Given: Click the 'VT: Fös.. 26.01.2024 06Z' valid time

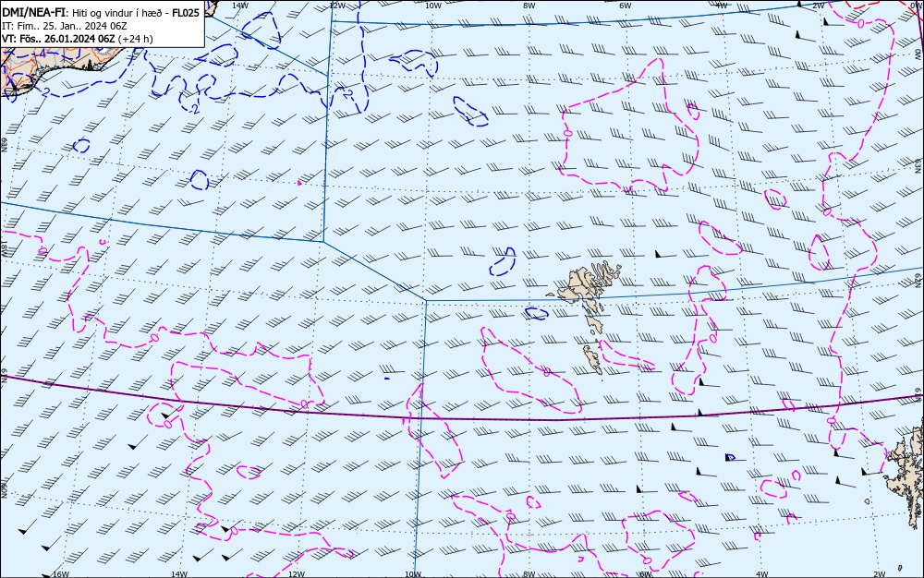Looking at the screenshot, I should 58,39.
